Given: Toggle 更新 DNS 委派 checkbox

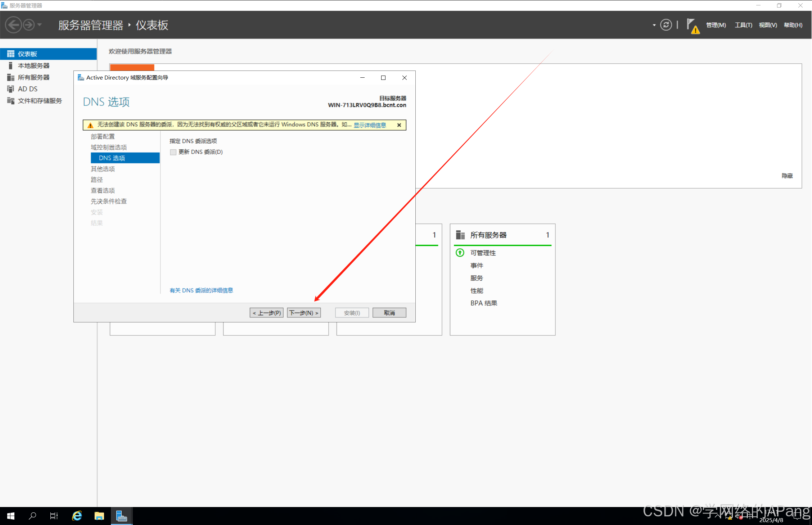Looking at the screenshot, I should [x=173, y=152].
